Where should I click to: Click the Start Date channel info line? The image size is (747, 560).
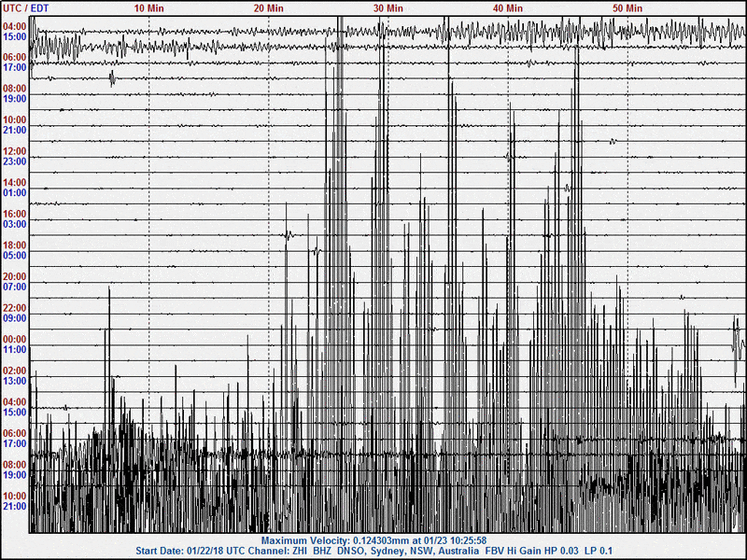tap(373, 551)
